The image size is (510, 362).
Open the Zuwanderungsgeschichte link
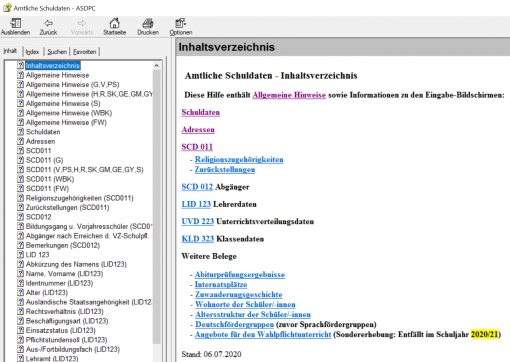pyautogui.click(x=239, y=294)
